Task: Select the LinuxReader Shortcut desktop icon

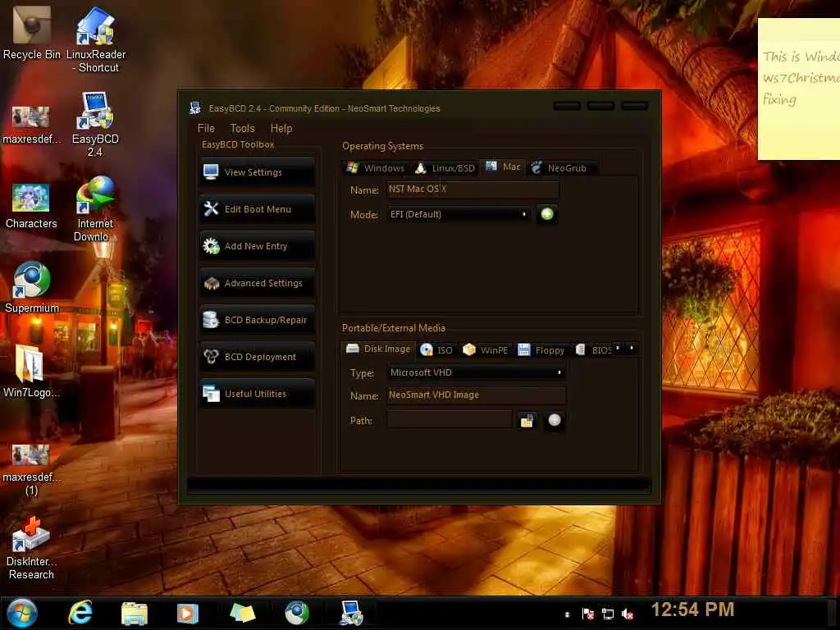Action: pyautogui.click(x=95, y=40)
